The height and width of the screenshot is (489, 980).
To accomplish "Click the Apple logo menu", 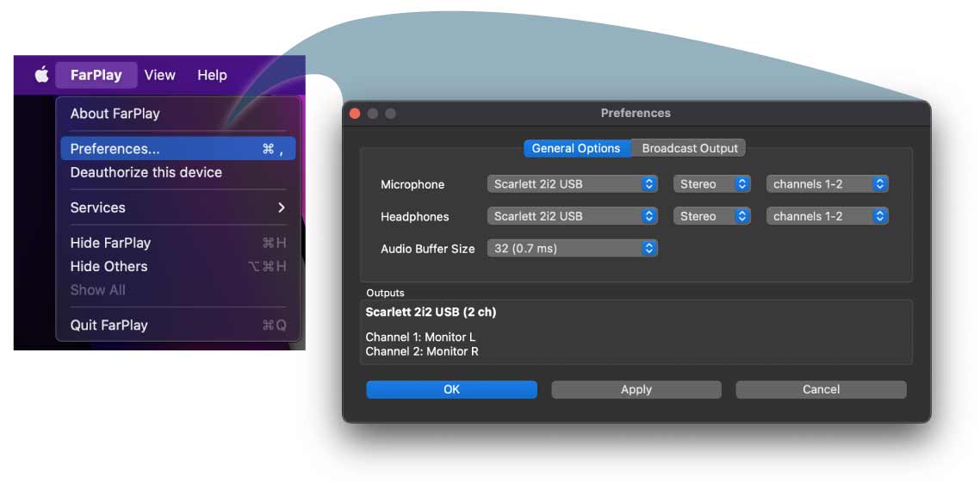I will [x=41, y=75].
